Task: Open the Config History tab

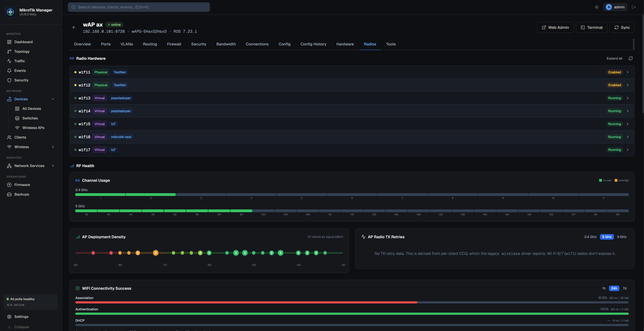Action: tap(313, 44)
